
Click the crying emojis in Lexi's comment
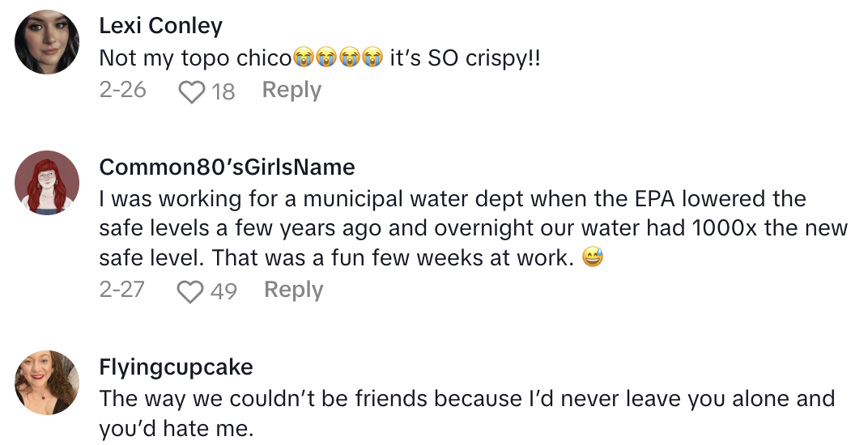click(x=338, y=58)
